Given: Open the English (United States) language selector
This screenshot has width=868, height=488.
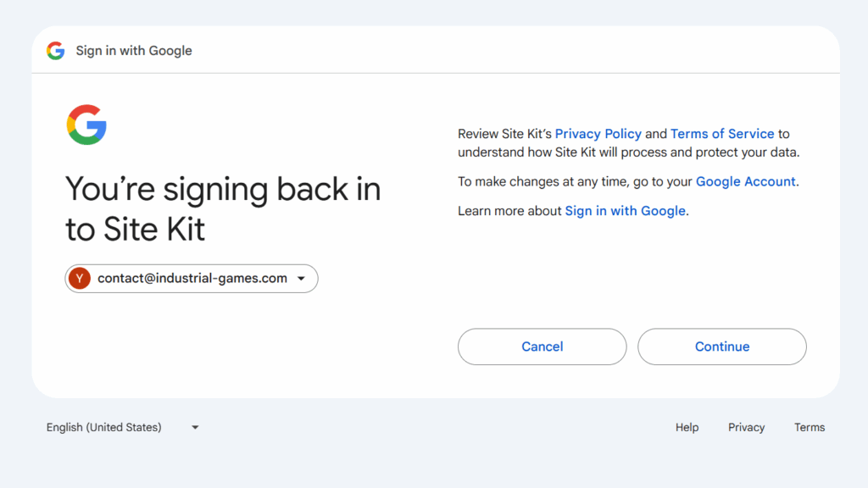Looking at the screenshot, I should pyautogui.click(x=104, y=427).
